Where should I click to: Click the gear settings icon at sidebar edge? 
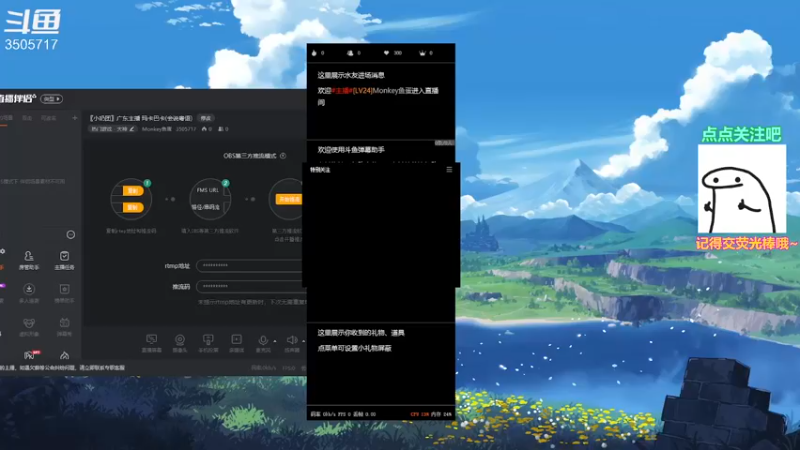[3, 251]
